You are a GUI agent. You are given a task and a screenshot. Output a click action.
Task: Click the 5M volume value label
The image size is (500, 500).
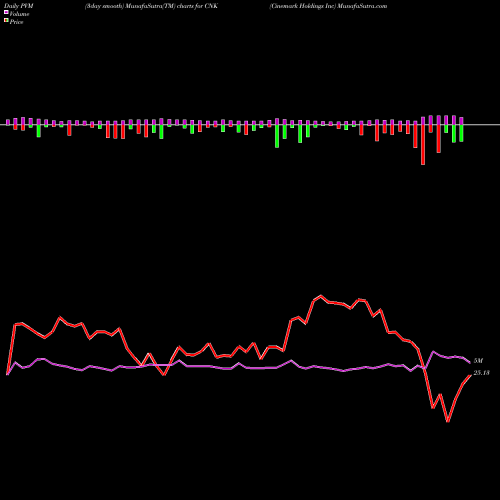[478, 361]
